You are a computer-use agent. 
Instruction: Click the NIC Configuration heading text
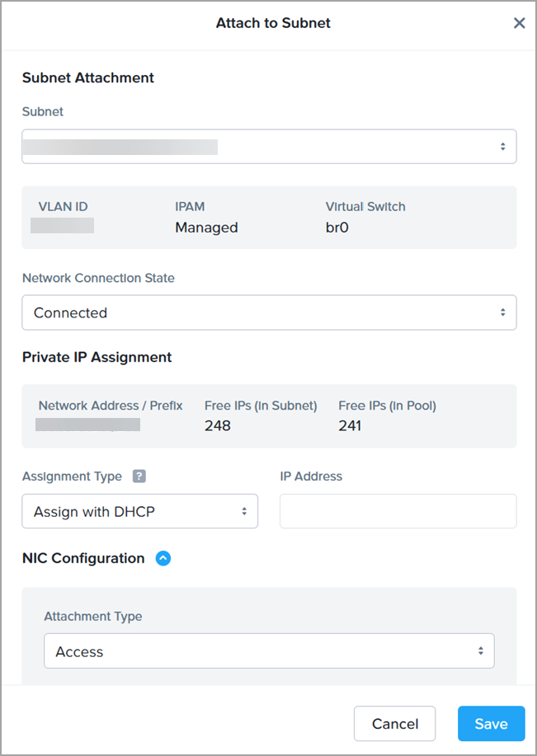pyautogui.click(x=83, y=558)
